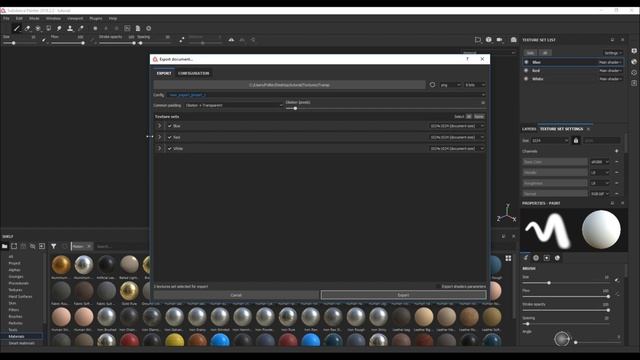640x360 pixels.
Task: Toggle the symmetry icon in the brush toolbar
Action: coord(231,40)
